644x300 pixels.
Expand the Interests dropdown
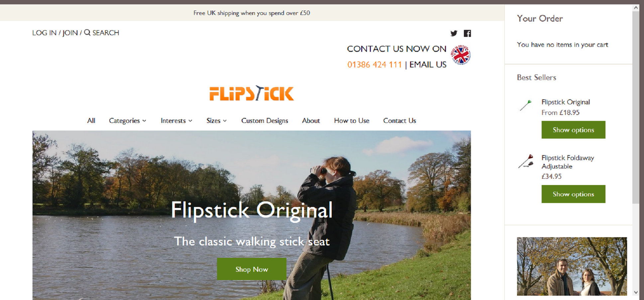[176, 121]
